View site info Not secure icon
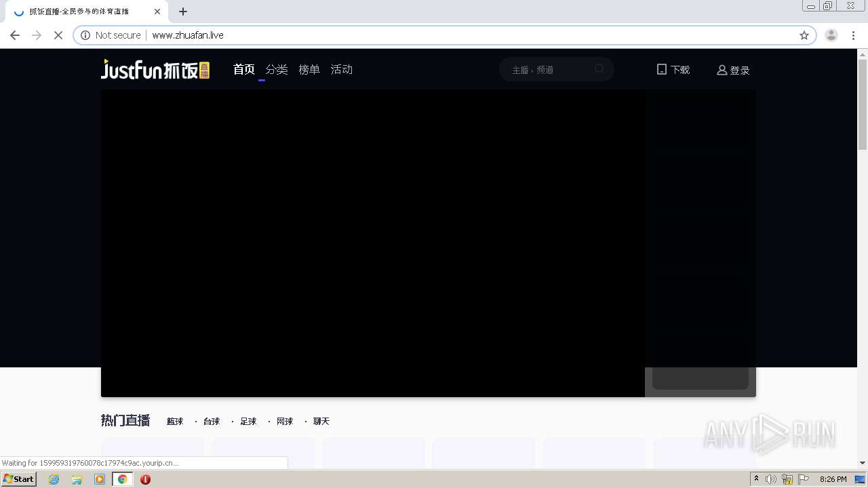868x488 pixels. click(85, 35)
